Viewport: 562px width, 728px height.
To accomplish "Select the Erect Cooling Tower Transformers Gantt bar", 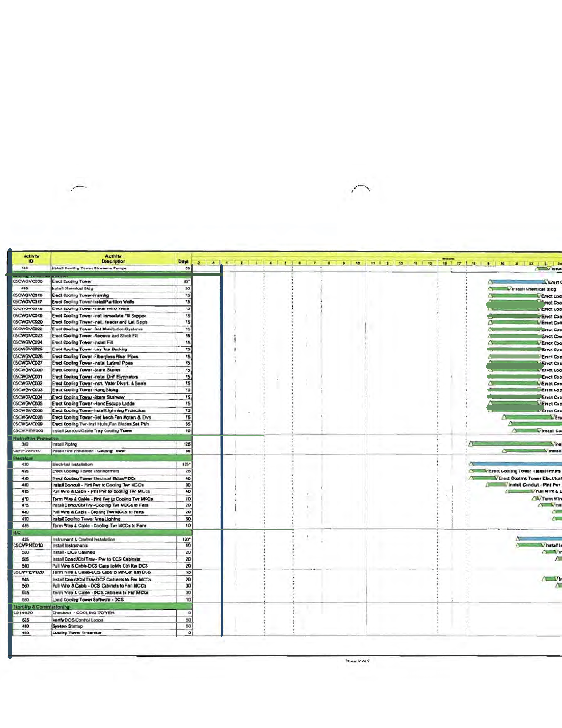I will pos(479,470).
